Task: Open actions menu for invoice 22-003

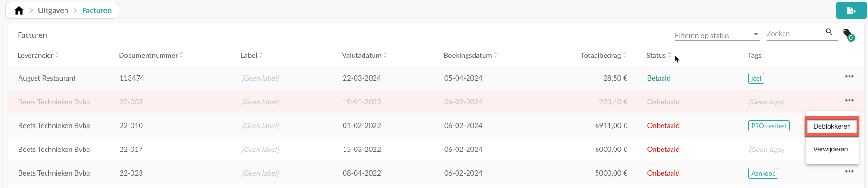Action: 849,100
